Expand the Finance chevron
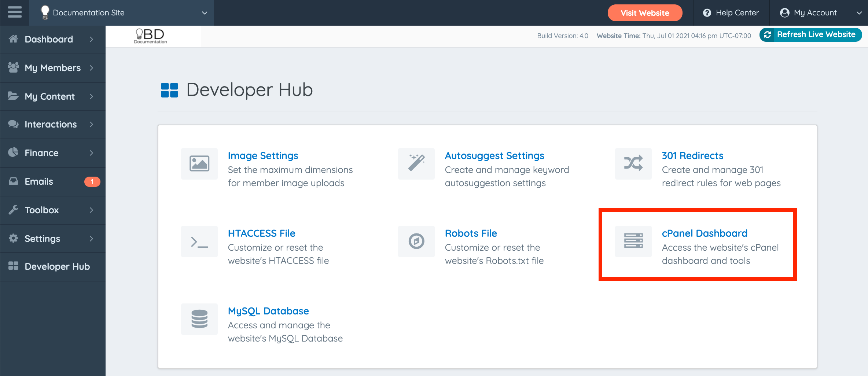This screenshot has width=868, height=376. click(x=92, y=153)
